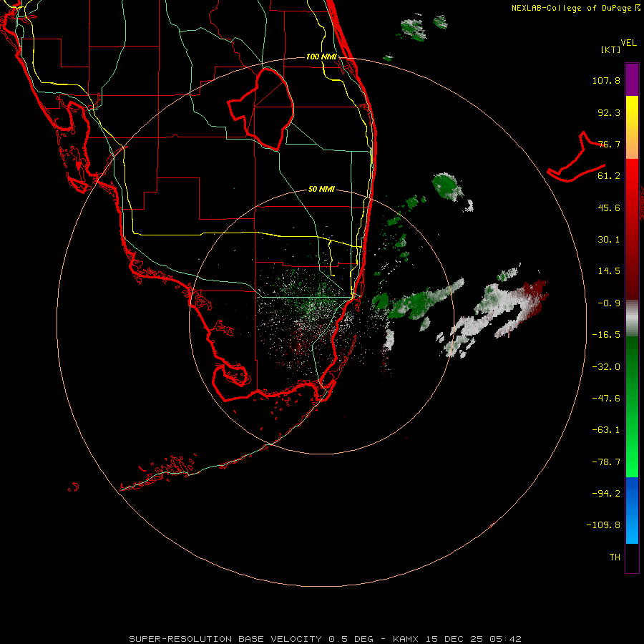The image size is (644, 644).
Task: Click the 50 NMI range ring label
Action: pyautogui.click(x=321, y=190)
